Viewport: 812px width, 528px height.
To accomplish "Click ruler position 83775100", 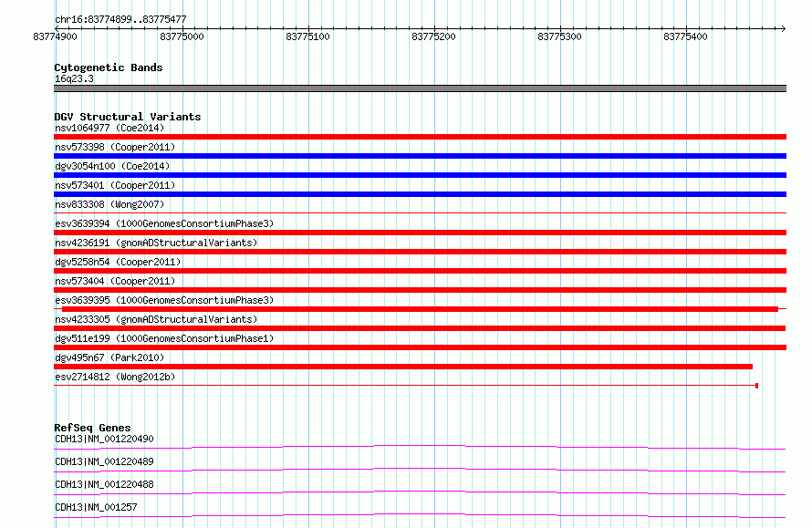I will click(x=307, y=36).
